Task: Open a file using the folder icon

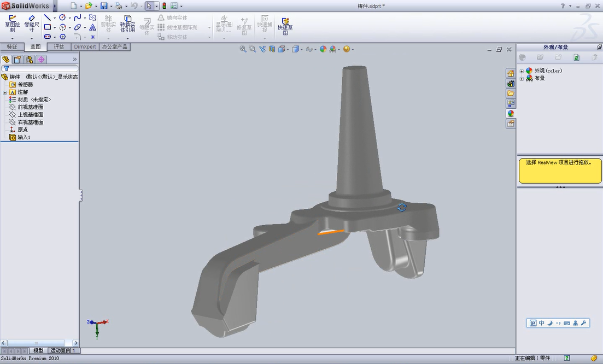Action: (x=89, y=6)
